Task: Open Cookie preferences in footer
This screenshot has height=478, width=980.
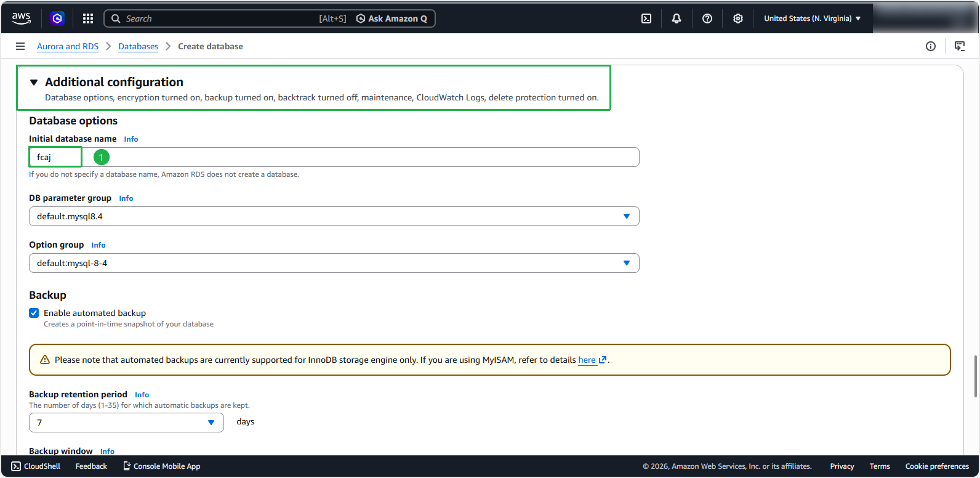Action: pyautogui.click(x=937, y=466)
